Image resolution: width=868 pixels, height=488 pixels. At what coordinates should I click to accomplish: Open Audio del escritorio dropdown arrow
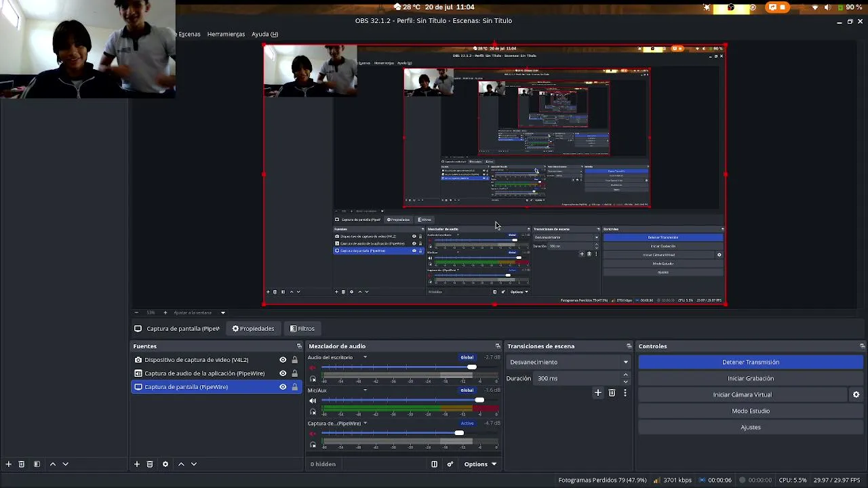coord(365,357)
